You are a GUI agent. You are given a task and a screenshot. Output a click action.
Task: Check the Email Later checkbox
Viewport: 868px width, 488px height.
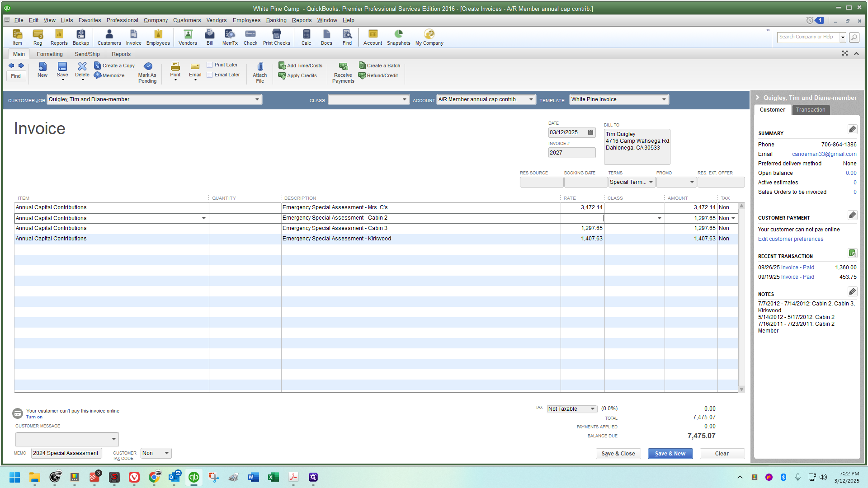click(210, 75)
